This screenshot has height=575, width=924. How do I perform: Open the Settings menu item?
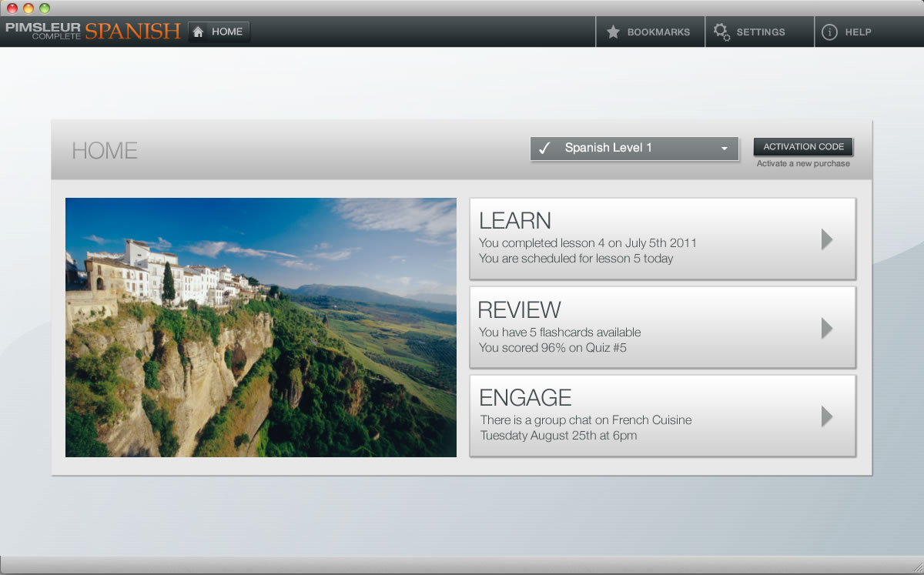coord(759,32)
